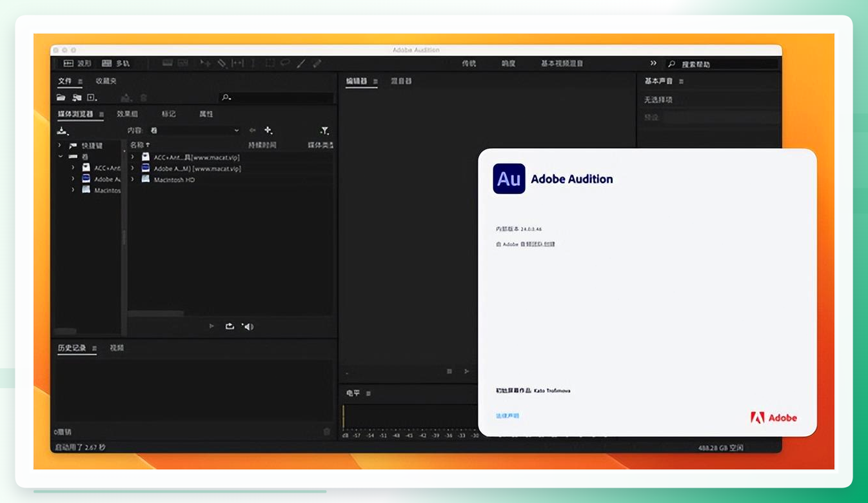The width and height of the screenshot is (868, 503).
Task: Show more workspaces via double chevron
Action: click(653, 63)
